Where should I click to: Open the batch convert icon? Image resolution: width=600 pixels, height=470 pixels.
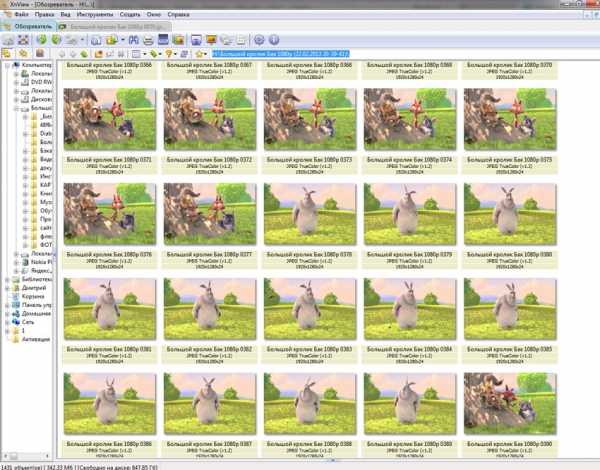(x=112, y=40)
